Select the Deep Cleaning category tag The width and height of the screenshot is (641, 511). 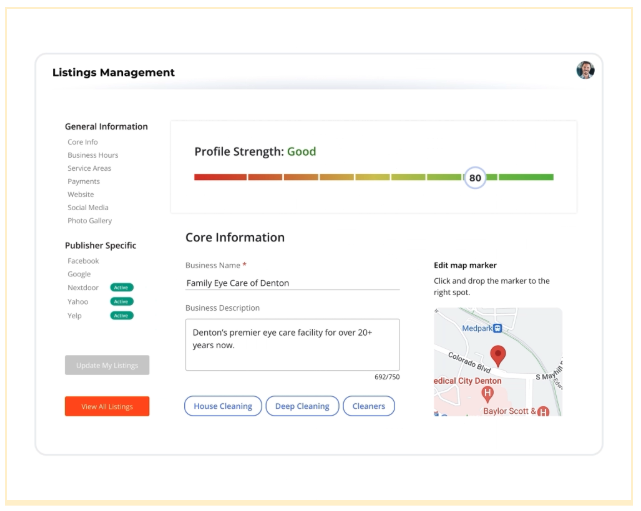coord(302,406)
